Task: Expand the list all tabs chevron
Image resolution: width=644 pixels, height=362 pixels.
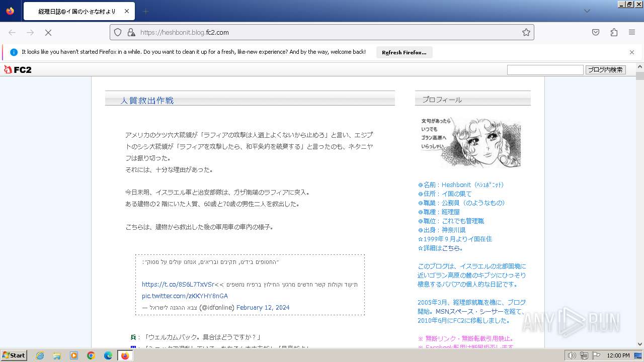Action: pyautogui.click(x=587, y=11)
